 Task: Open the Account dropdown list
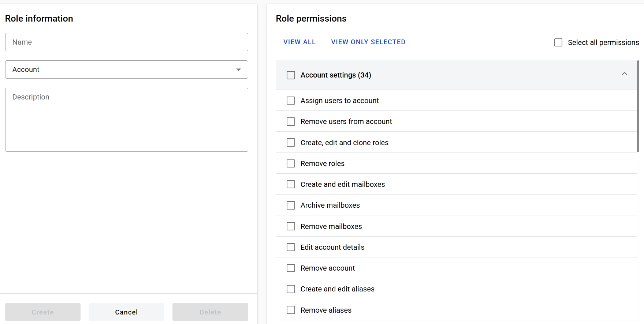(x=126, y=69)
